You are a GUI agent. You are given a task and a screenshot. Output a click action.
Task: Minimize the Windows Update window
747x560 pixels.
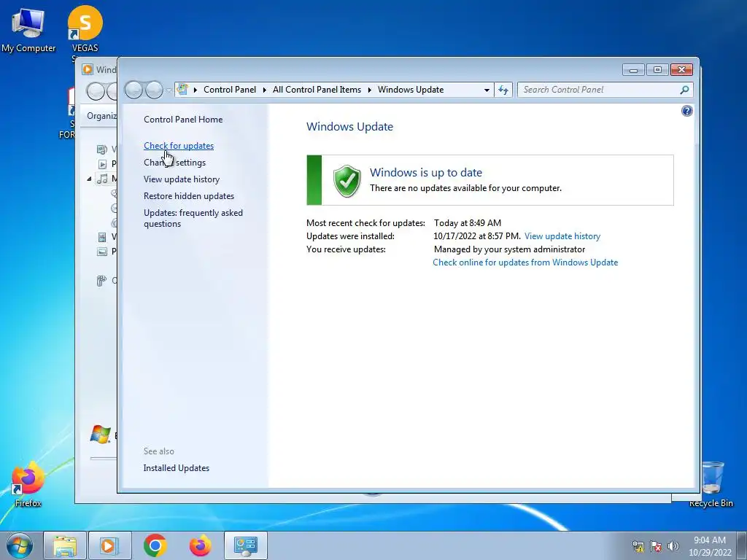click(x=633, y=70)
